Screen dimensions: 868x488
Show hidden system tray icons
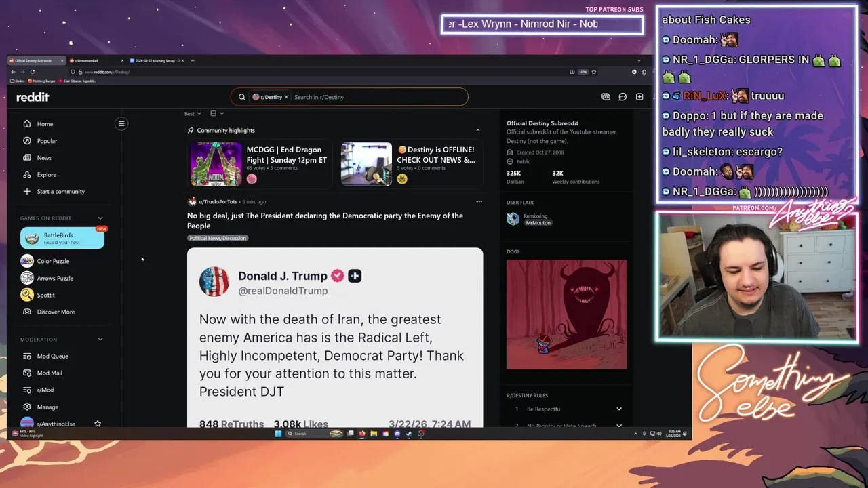coord(635,434)
